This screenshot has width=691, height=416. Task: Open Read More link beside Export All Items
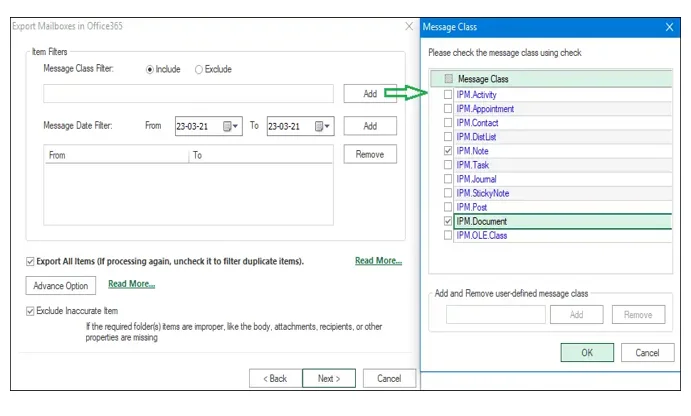[x=378, y=260]
